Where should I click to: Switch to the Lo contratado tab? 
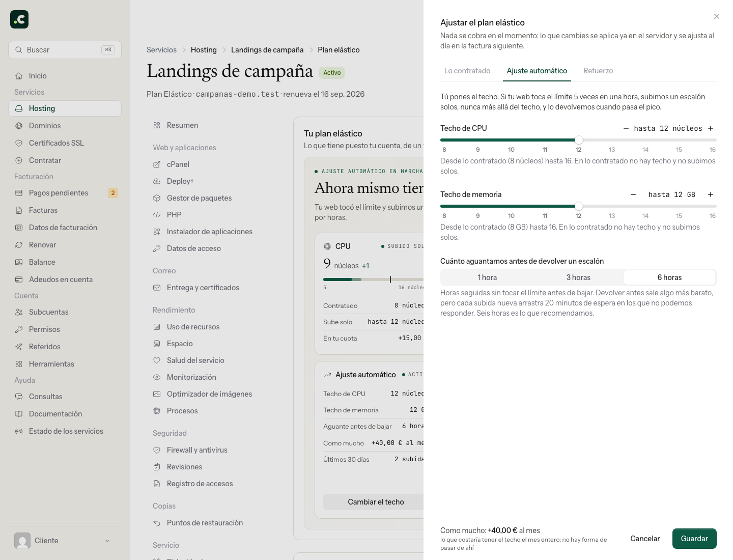click(x=467, y=71)
